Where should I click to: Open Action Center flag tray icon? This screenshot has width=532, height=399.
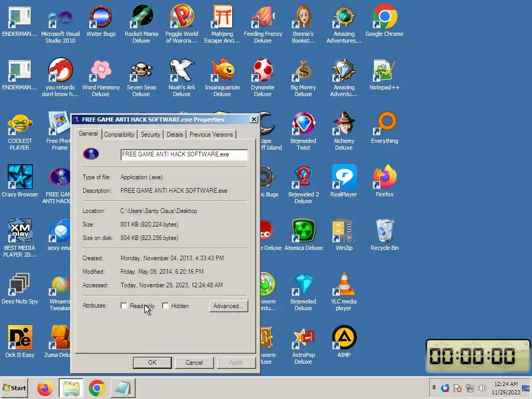pyautogui.click(x=457, y=388)
